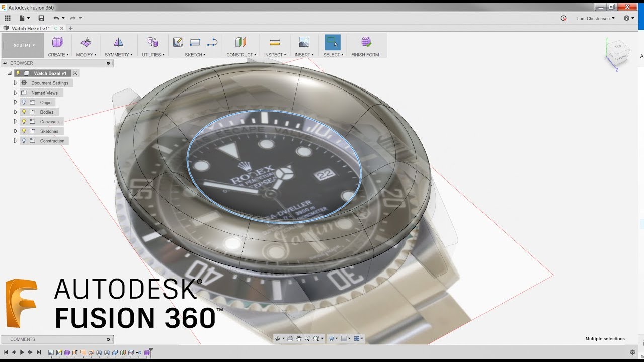The width and height of the screenshot is (644, 362).
Task: Collapse the Browser panel arrows
Action: pyautogui.click(x=5, y=63)
